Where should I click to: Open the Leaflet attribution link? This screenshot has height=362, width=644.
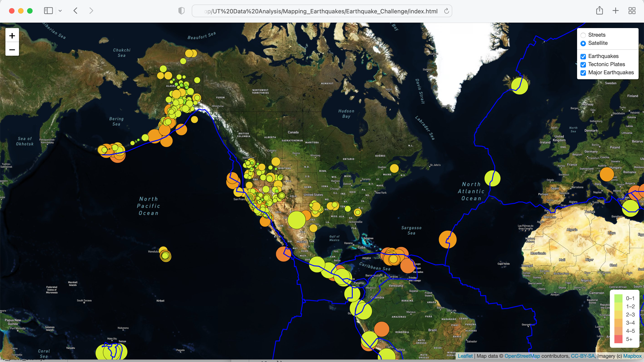pos(465,356)
